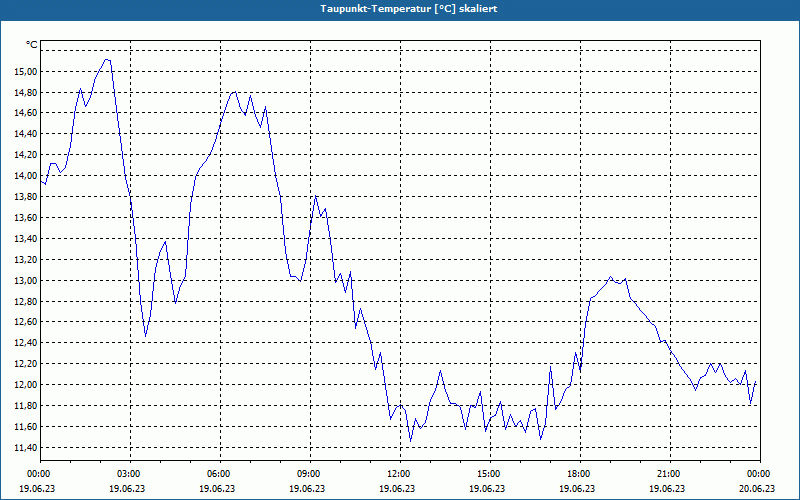Select the '12,40' axis label
Viewport: 800px width, 500px height.
tap(26, 342)
